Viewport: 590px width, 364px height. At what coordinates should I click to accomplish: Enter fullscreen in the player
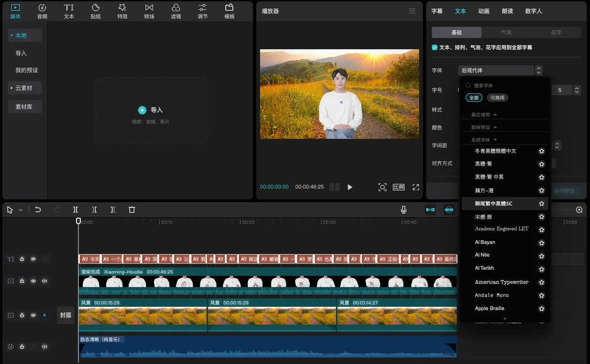coord(416,187)
